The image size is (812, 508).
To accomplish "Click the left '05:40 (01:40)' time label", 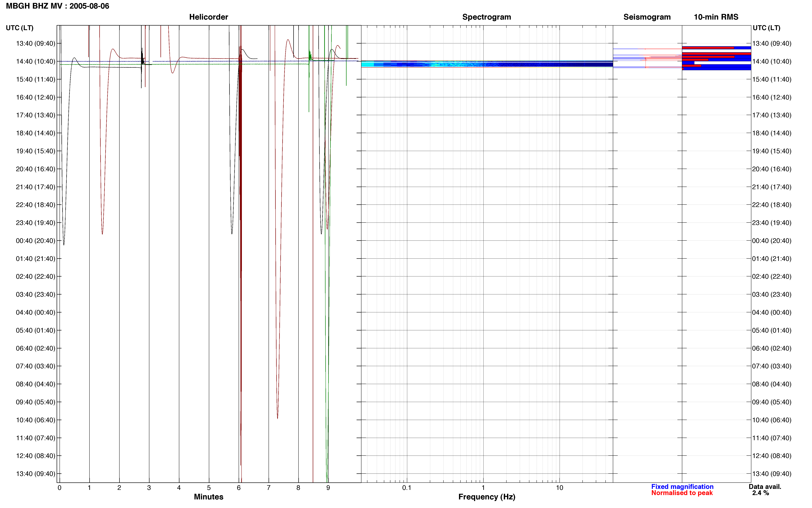I will click(36, 330).
